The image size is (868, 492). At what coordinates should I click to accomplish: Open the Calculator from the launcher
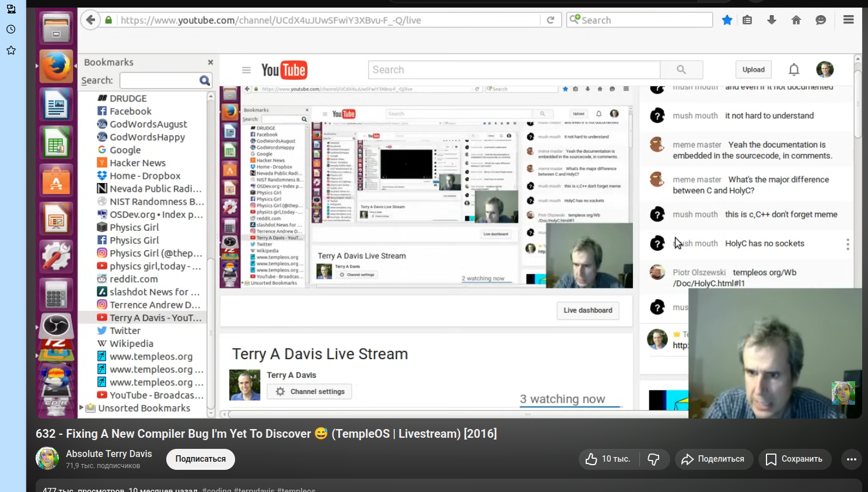pos(56,294)
